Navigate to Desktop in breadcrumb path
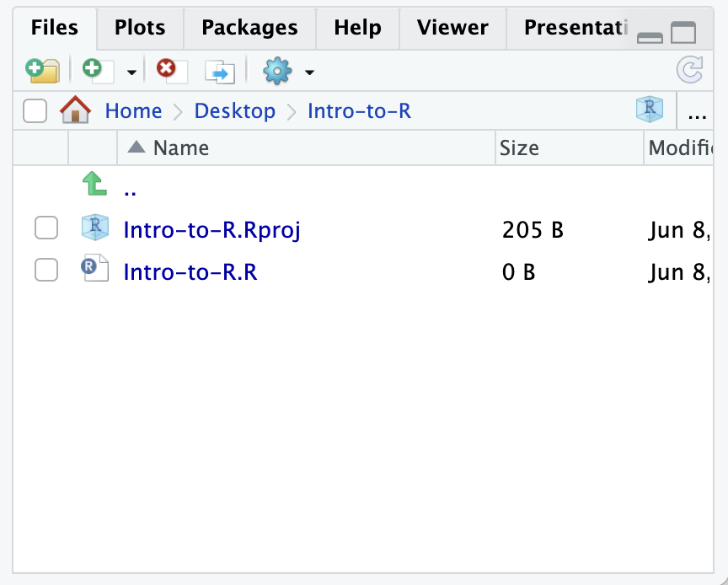728x585 pixels. tap(234, 110)
